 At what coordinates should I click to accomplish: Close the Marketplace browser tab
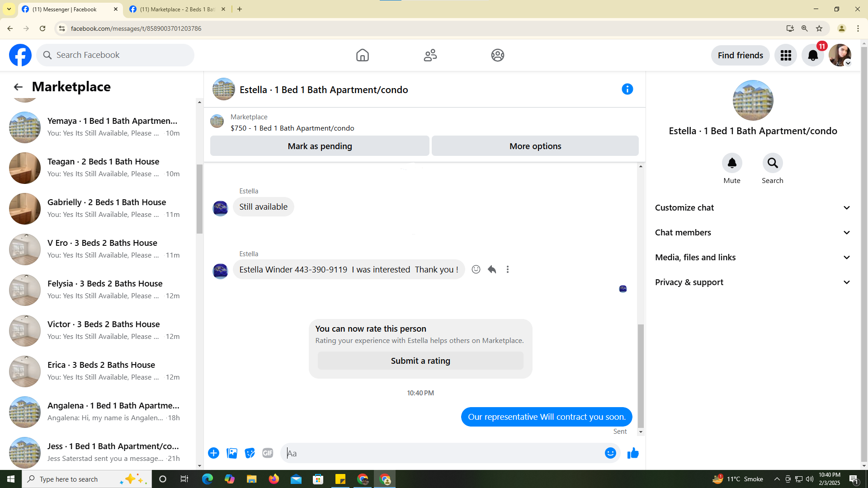pyautogui.click(x=223, y=9)
